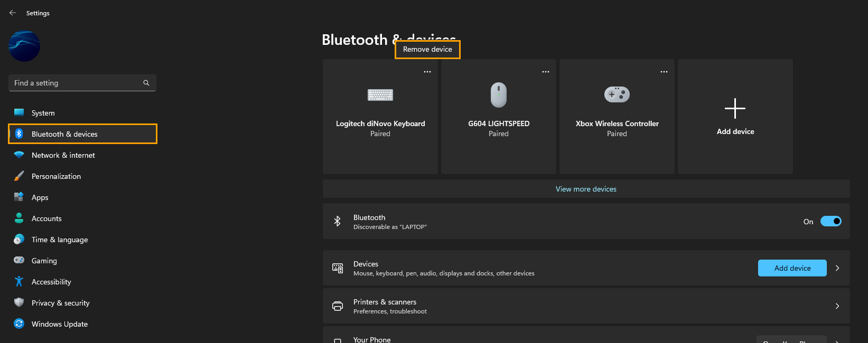The height and width of the screenshot is (343, 868).
Task: Open Network & internet settings
Action: point(82,155)
